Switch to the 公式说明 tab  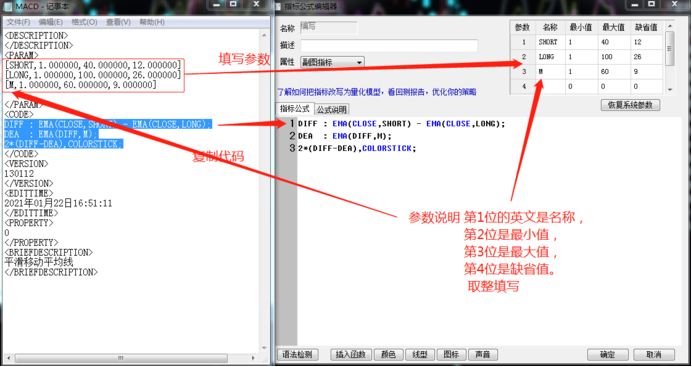coord(331,109)
